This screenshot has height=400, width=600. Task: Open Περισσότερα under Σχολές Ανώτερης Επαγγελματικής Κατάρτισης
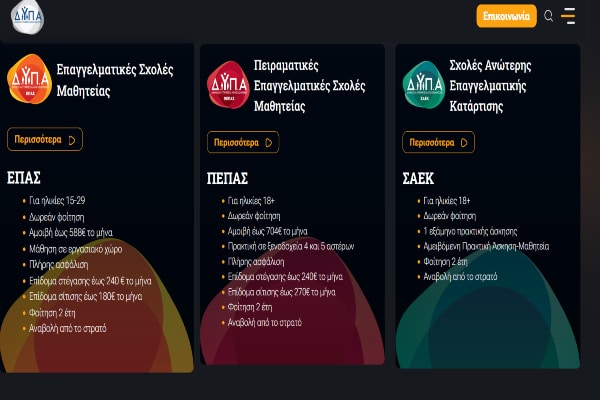click(x=439, y=142)
